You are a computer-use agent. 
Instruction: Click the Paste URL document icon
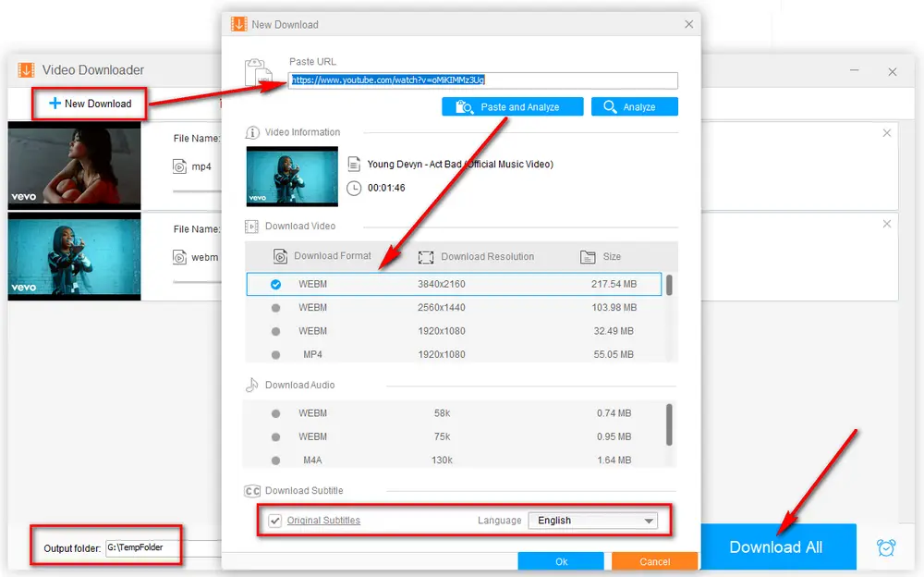(x=256, y=74)
